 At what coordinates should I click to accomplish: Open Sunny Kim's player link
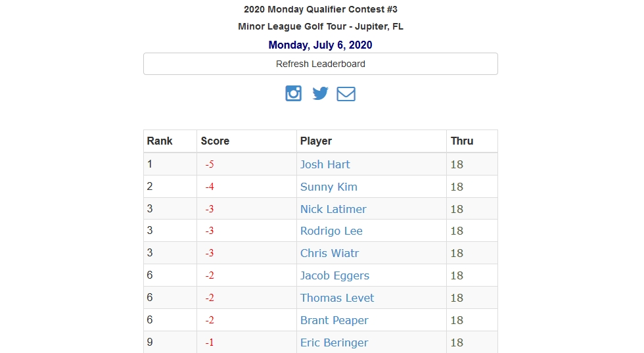coord(329,187)
